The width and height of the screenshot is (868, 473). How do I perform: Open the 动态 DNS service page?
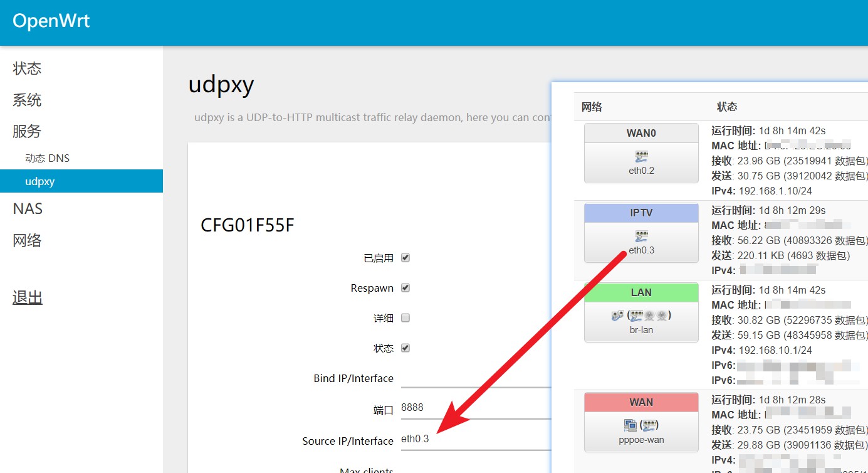pyautogui.click(x=47, y=158)
